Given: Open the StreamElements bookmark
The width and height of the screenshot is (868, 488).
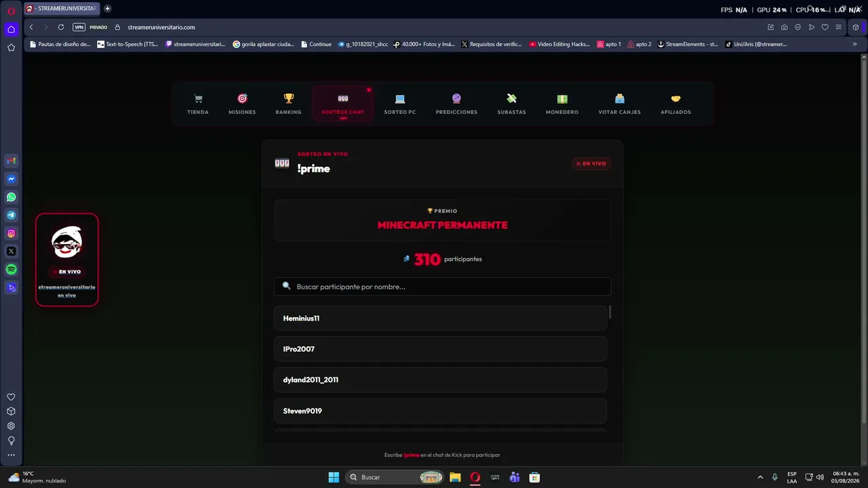Looking at the screenshot, I should pyautogui.click(x=688, y=44).
